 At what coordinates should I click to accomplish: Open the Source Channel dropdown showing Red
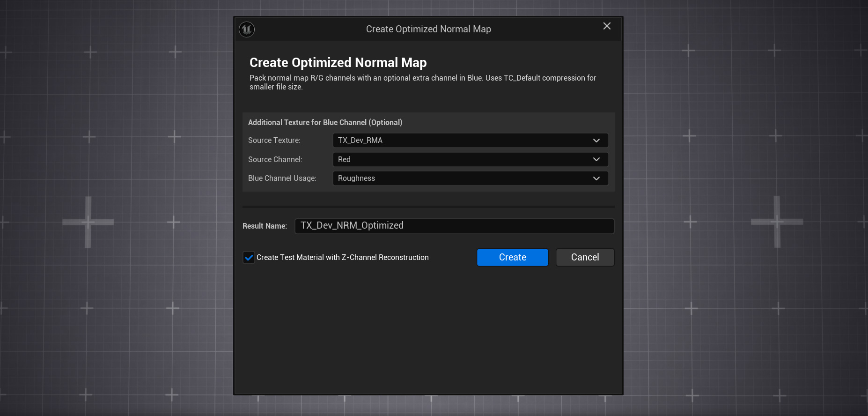[x=471, y=159]
